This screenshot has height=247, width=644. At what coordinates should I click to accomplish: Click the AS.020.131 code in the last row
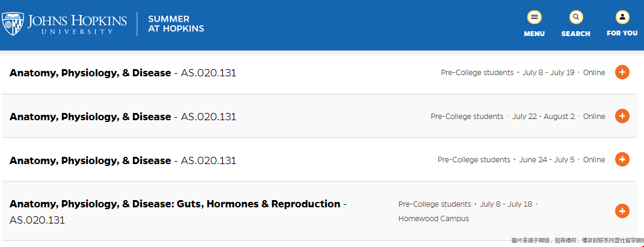click(x=37, y=221)
